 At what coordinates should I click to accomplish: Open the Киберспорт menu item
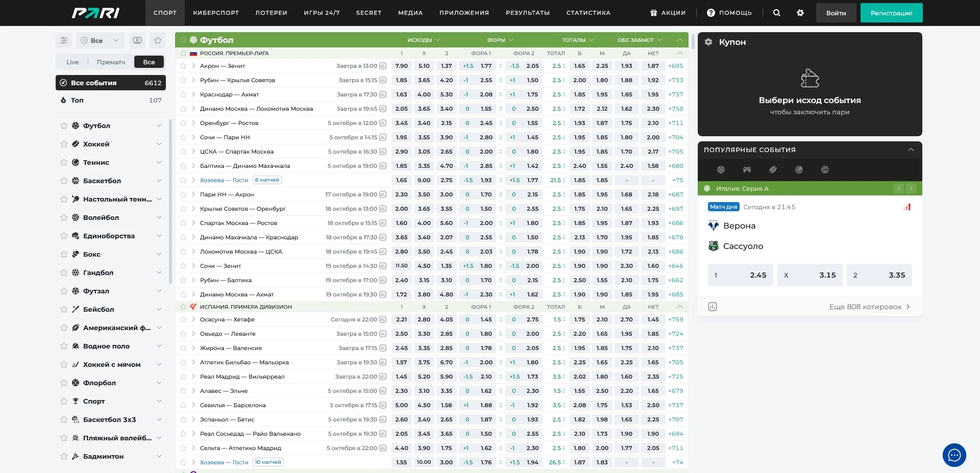point(216,13)
